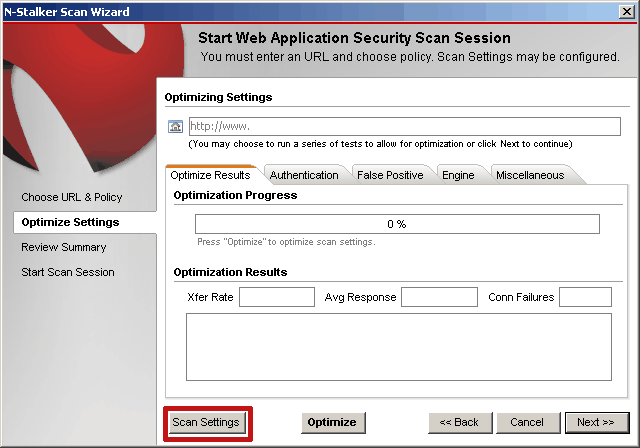This screenshot has width=640, height=448.
Task: Select Start Scan Session wizard step
Action: [68, 272]
